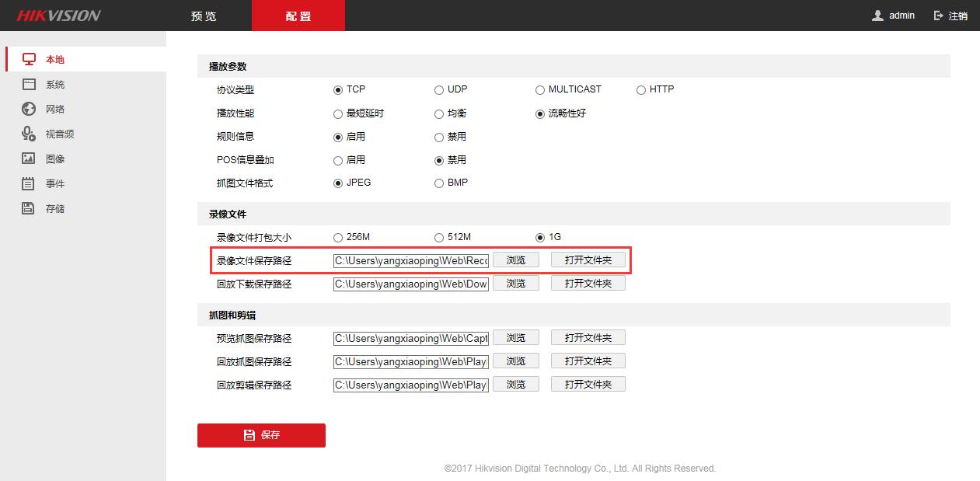Choose BMP as the snapshot file format

439,183
